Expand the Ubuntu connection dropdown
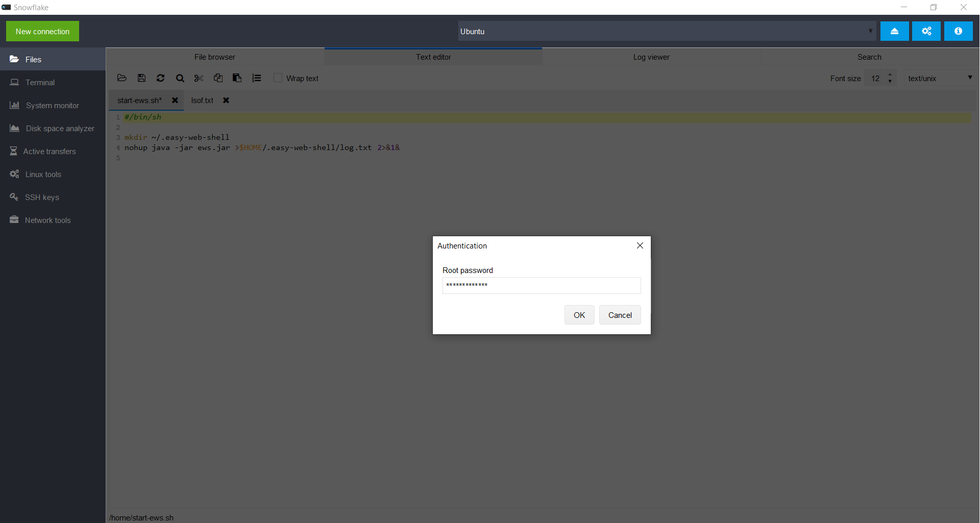This screenshot has width=980, height=523. point(870,31)
